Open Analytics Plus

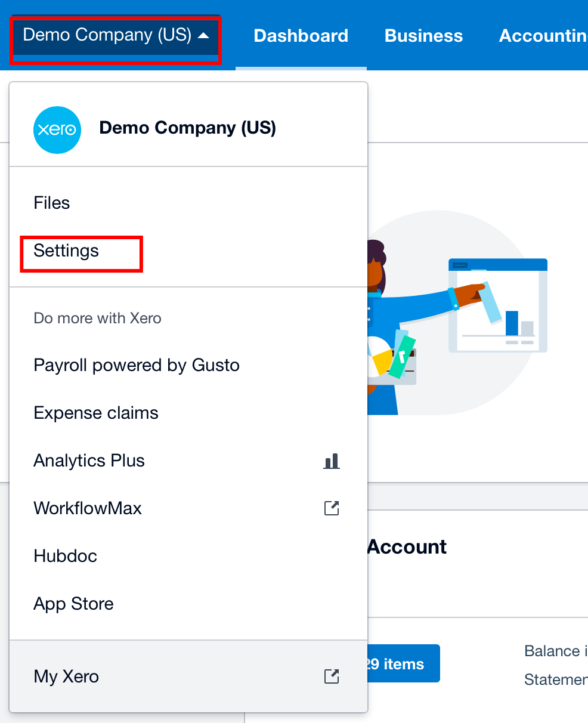(x=89, y=461)
